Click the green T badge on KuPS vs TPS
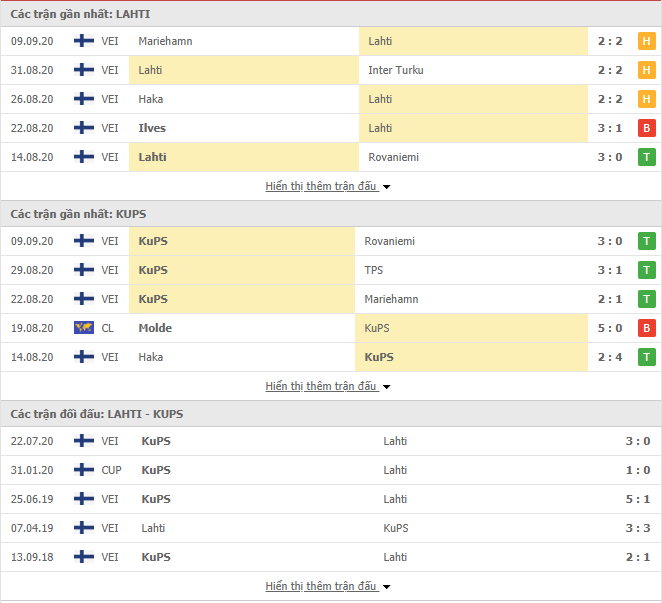Image resolution: width=662 pixels, height=603 pixels. point(646,270)
